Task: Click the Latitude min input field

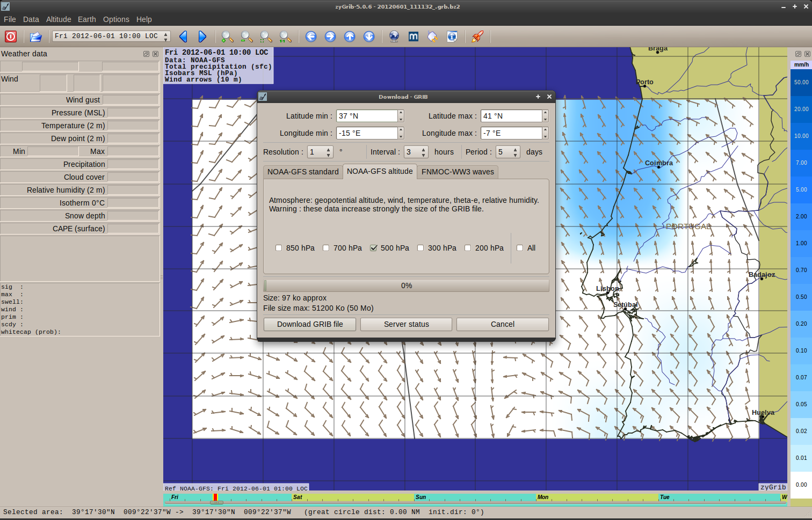Action: pyautogui.click(x=367, y=116)
